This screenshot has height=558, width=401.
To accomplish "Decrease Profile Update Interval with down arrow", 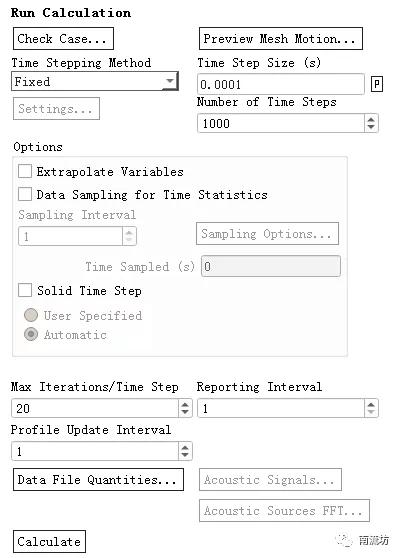I will point(185,455).
